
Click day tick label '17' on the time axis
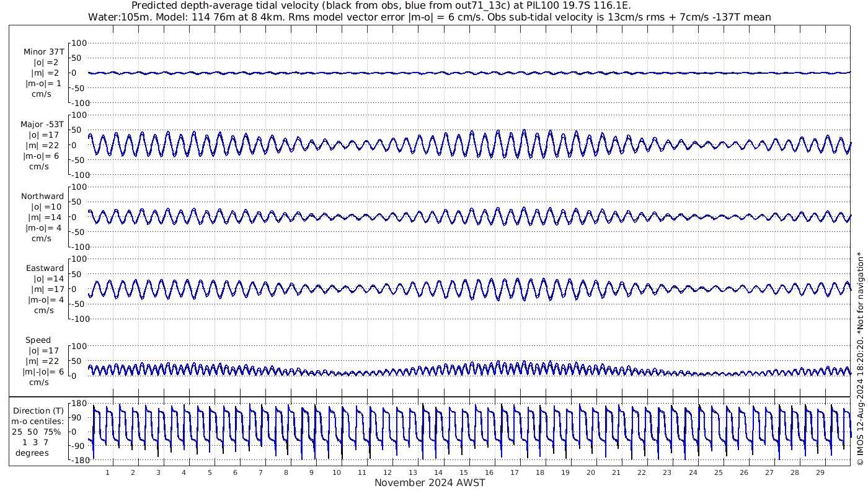click(515, 472)
